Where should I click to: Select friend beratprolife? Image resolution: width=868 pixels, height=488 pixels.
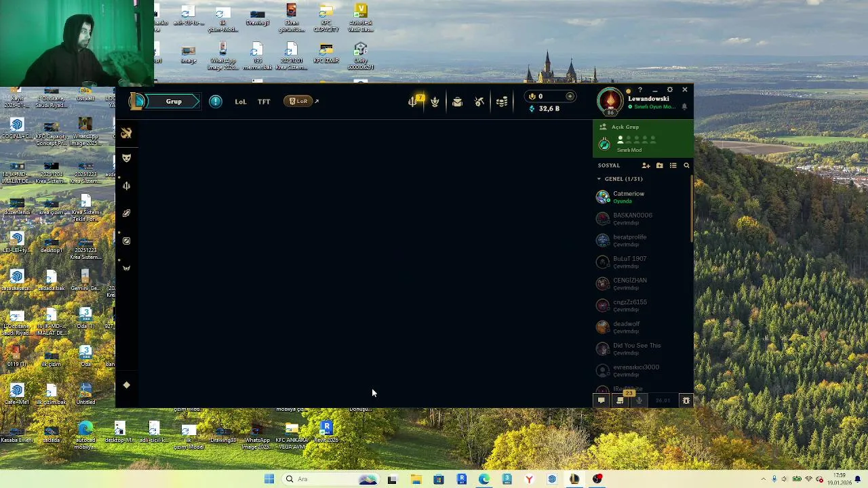(x=642, y=241)
